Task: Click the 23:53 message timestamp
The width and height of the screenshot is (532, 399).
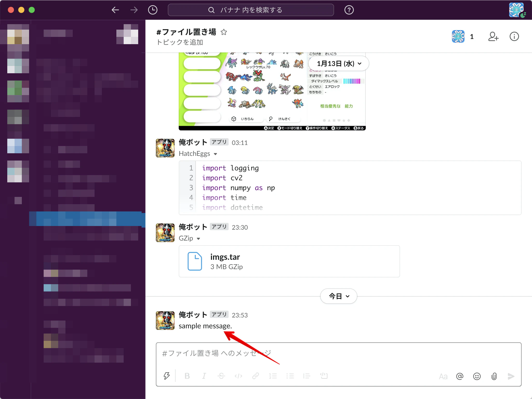Action: click(x=240, y=315)
